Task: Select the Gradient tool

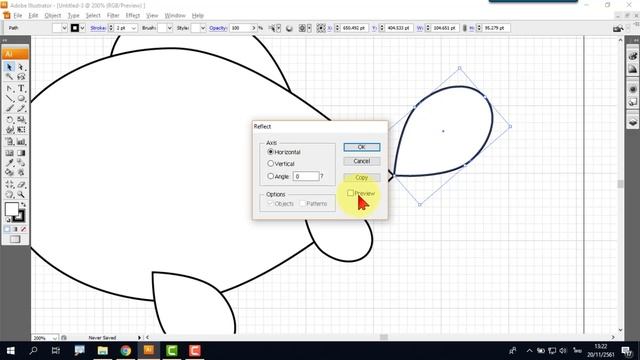Action: tap(21, 153)
